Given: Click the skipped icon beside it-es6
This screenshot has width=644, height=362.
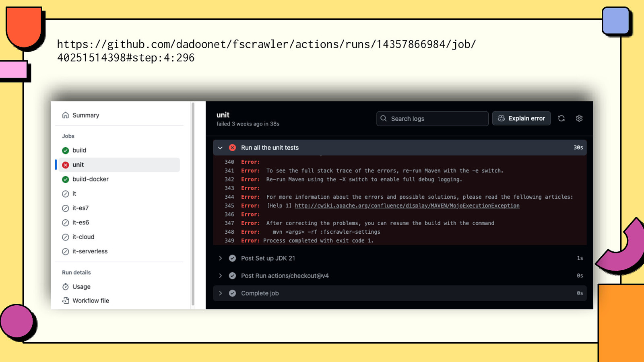Looking at the screenshot, I should (x=66, y=223).
